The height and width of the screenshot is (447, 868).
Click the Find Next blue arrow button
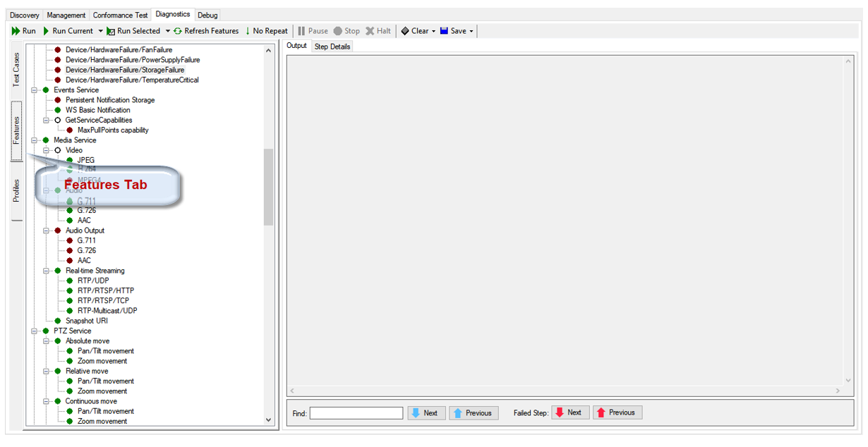pos(426,413)
